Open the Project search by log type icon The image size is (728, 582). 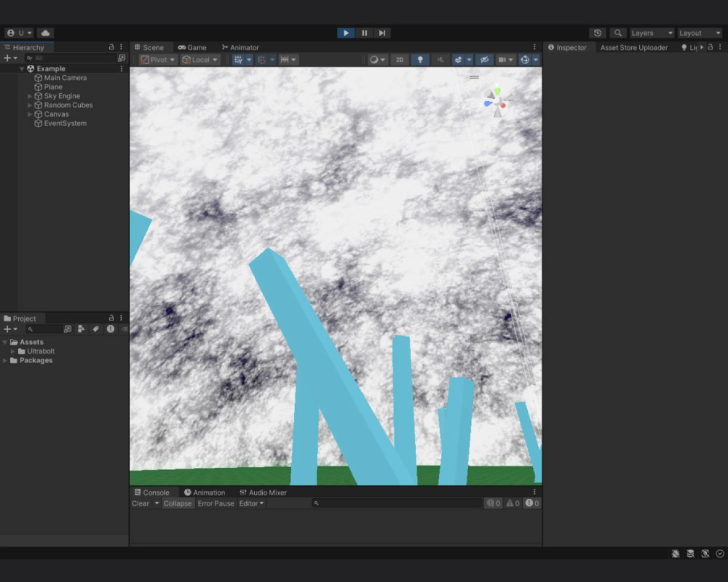click(x=110, y=329)
